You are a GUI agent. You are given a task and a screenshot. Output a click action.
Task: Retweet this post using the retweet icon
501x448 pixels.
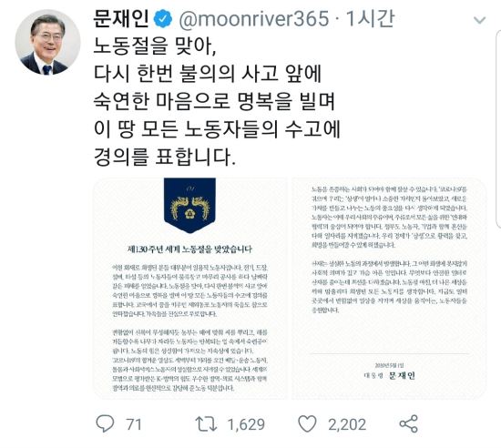tap(206, 424)
